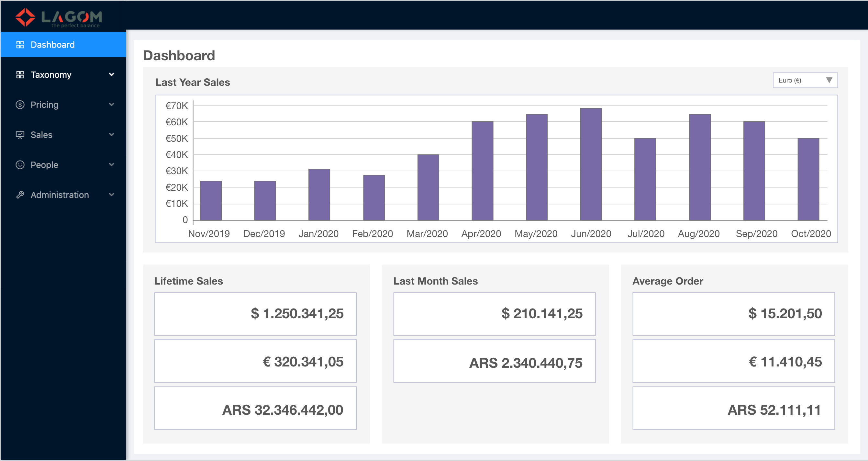The width and height of the screenshot is (868, 461).
Task: Open the Sales menu item
Action: 41,134
